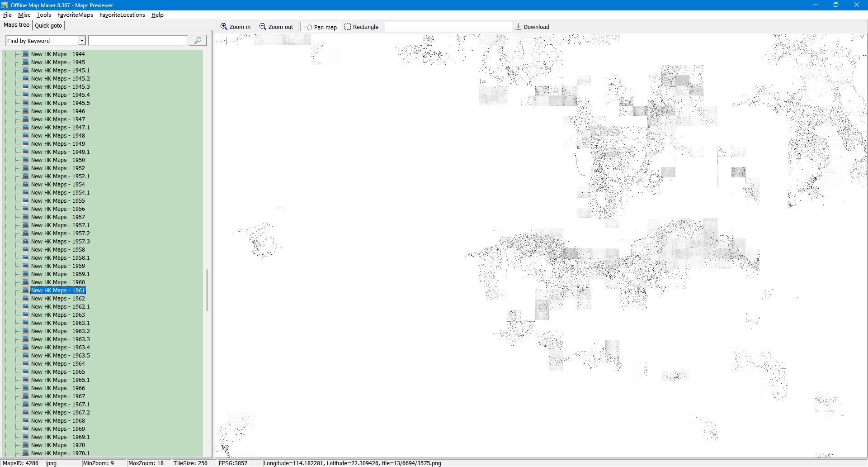Select the Maps tree tab
The image size is (868, 467).
click(x=17, y=25)
